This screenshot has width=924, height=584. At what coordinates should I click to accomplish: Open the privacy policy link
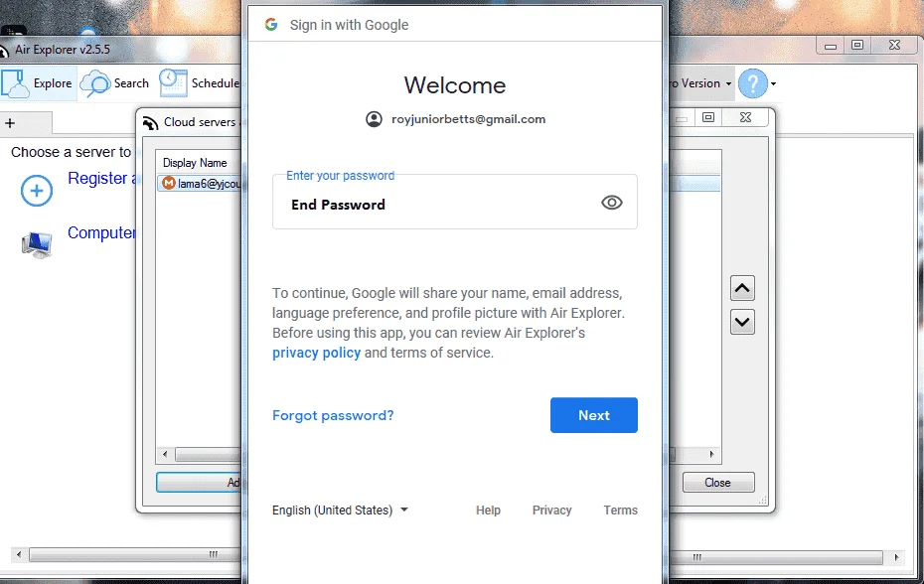click(317, 353)
